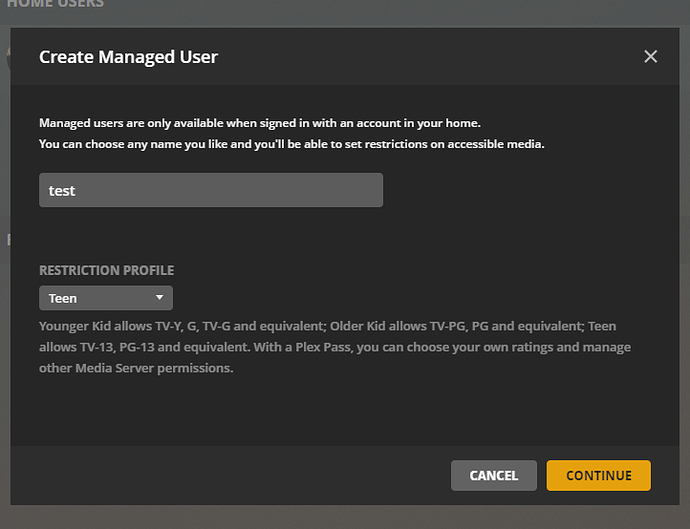Viewport: 690px width, 529px height.
Task: Click the Younger Kid rating description text
Action: tap(200, 327)
